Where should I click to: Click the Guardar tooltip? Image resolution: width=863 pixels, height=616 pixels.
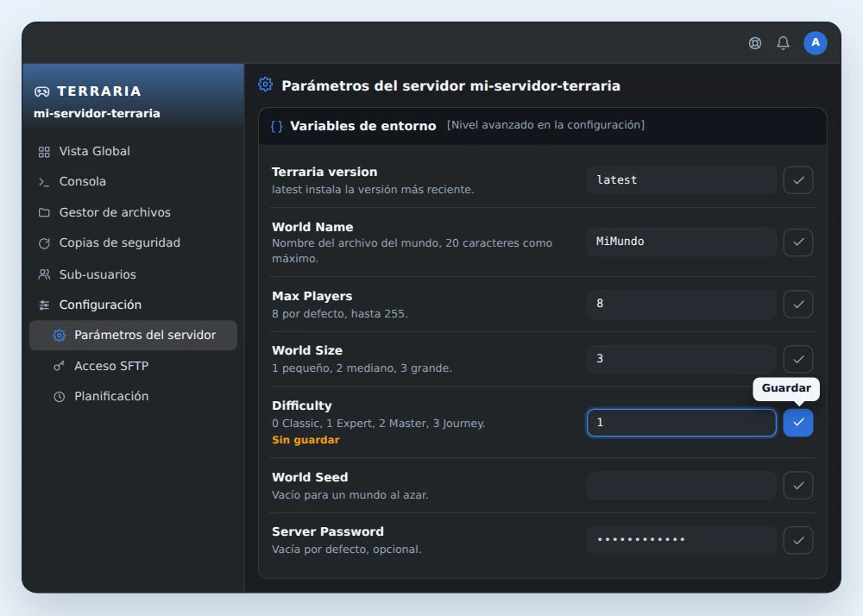786,388
